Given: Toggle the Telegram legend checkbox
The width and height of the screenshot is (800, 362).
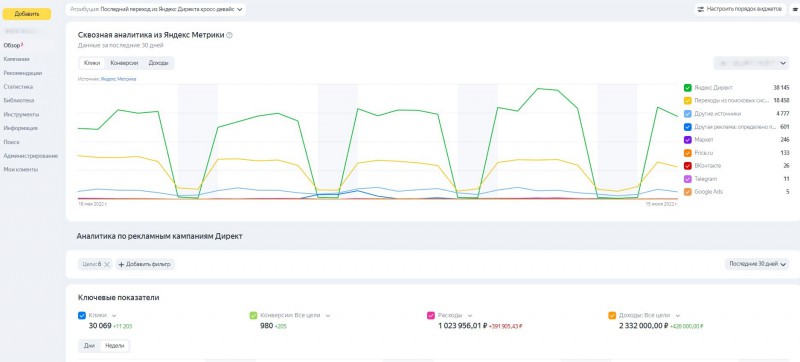Looking at the screenshot, I should 687,179.
